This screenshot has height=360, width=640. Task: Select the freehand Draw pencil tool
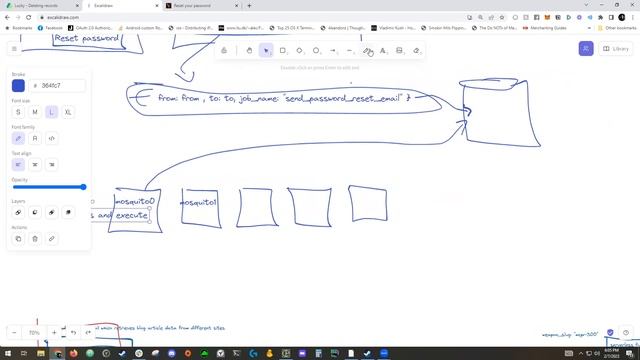click(x=367, y=51)
